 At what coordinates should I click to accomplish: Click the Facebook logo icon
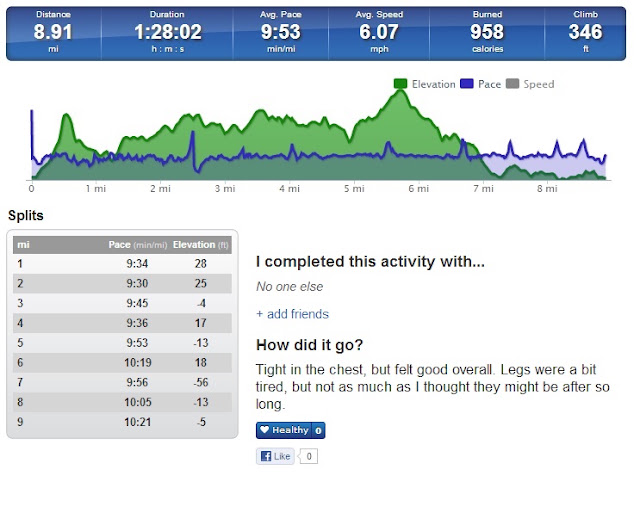(266, 456)
